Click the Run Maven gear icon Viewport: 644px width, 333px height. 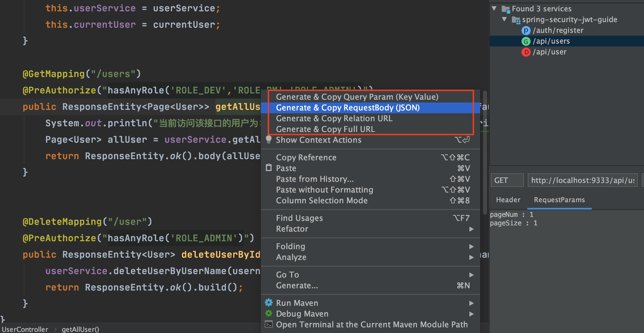coord(269,303)
